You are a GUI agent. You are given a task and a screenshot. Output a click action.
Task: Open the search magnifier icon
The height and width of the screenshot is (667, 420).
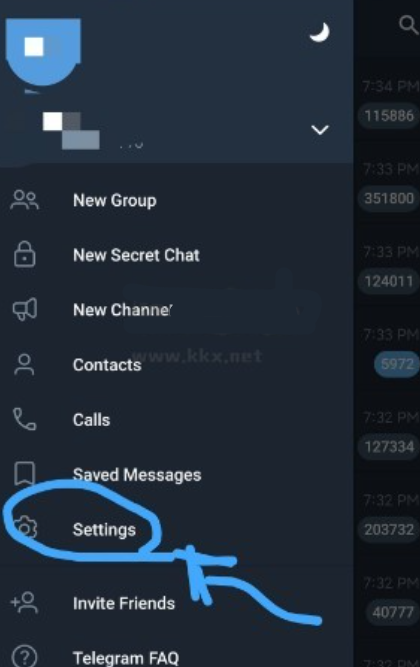(x=409, y=25)
